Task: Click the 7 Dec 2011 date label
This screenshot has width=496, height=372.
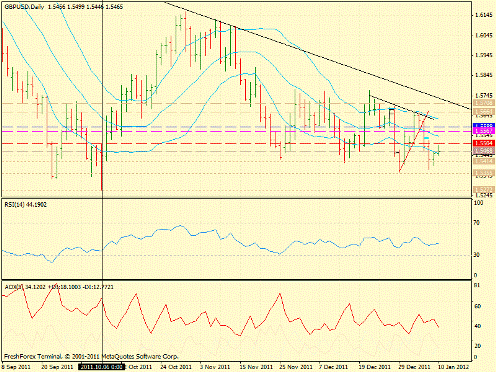Action: tap(333, 367)
